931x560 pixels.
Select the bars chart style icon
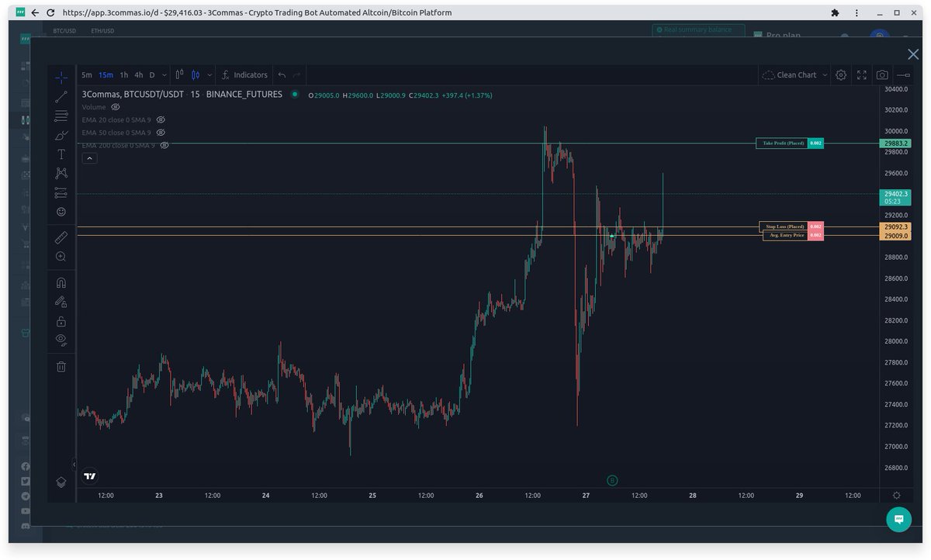point(180,75)
